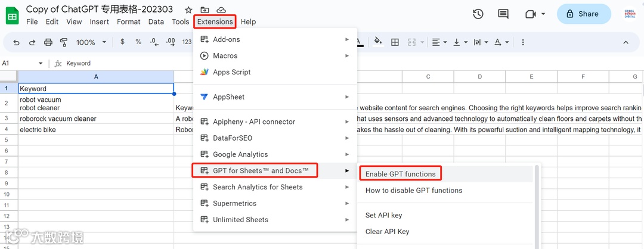Click the Google Sheets home icon
This screenshot has width=644, height=249.
pyautogui.click(x=13, y=17)
